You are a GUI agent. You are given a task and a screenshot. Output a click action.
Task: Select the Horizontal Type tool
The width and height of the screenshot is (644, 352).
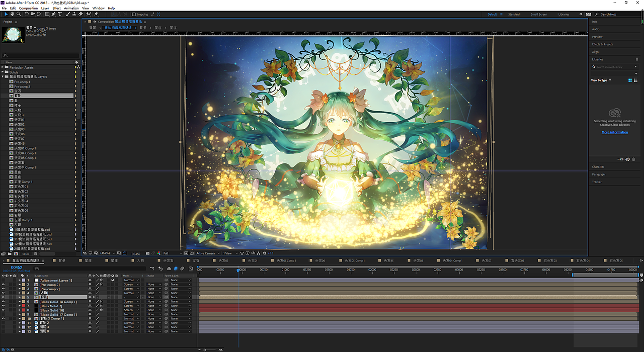(x=60, y=14)
